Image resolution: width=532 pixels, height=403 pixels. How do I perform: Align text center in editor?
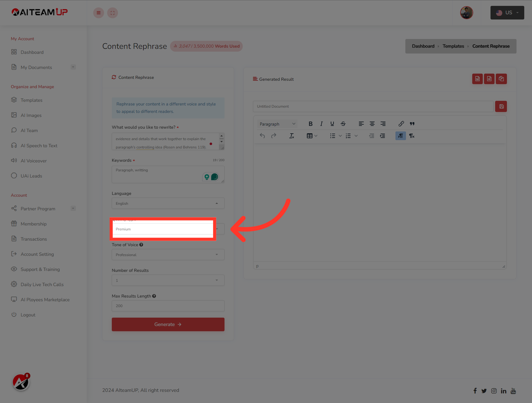(372, 124)
